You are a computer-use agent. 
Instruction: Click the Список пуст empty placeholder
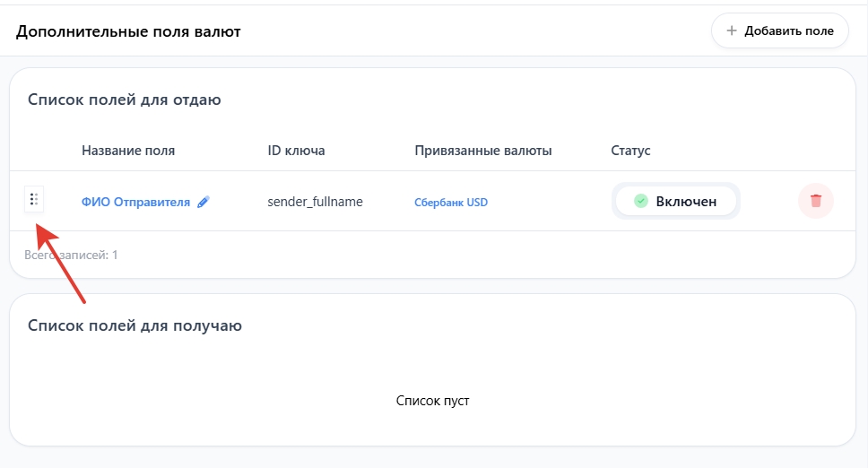tap(432, 401)
